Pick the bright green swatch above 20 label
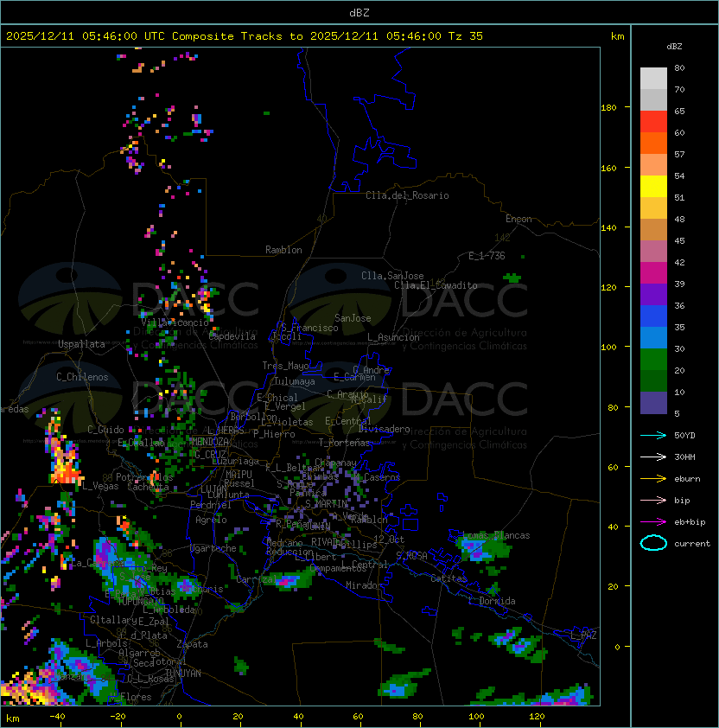This screenshot has width=719, height=728. pos(653,360)
